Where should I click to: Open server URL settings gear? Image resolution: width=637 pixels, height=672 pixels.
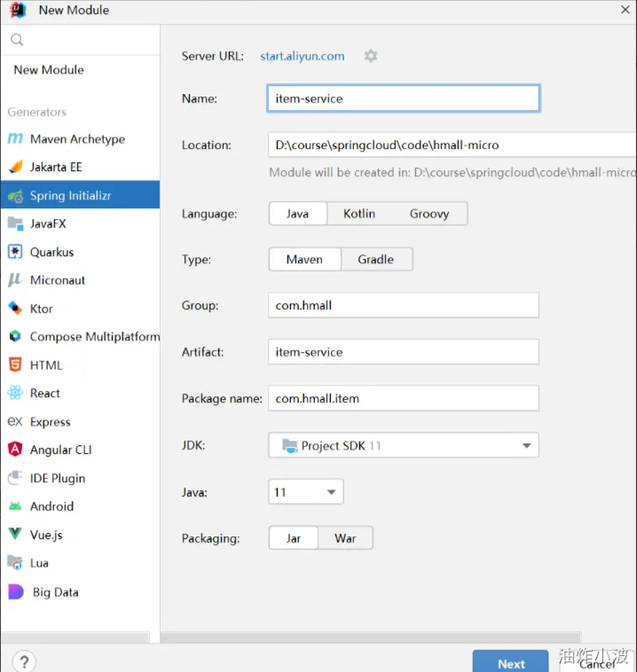pos(371,56)
